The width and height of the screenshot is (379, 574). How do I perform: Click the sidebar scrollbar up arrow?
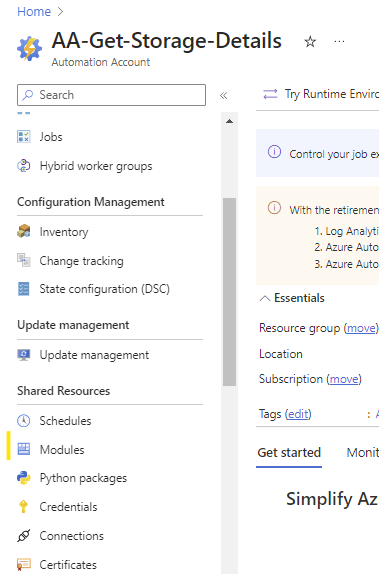(x=230, y=121)
